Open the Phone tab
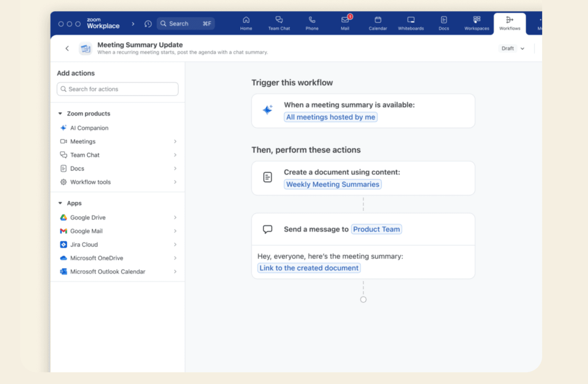This screenshot has width=588, height=384. tap(312, 23)
